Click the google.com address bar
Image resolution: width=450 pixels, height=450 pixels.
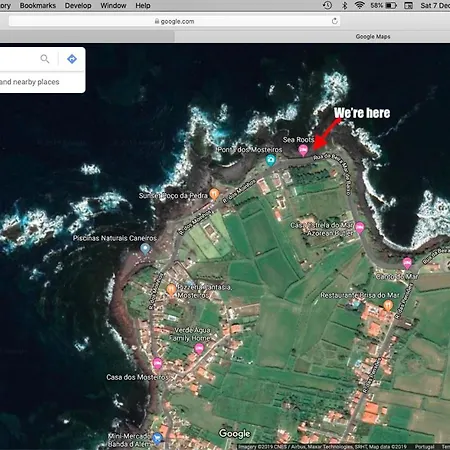[174, 21]
